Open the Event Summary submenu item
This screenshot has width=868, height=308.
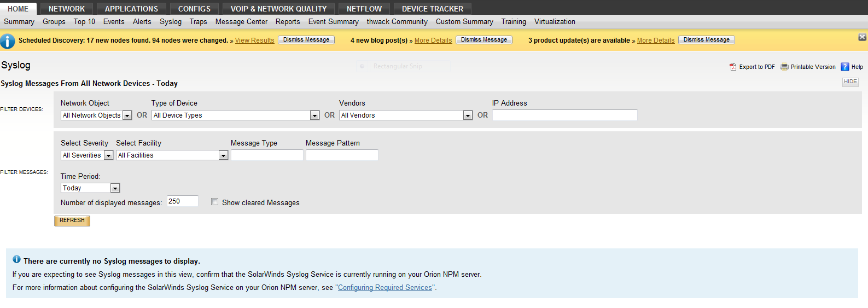coord(334,22)
